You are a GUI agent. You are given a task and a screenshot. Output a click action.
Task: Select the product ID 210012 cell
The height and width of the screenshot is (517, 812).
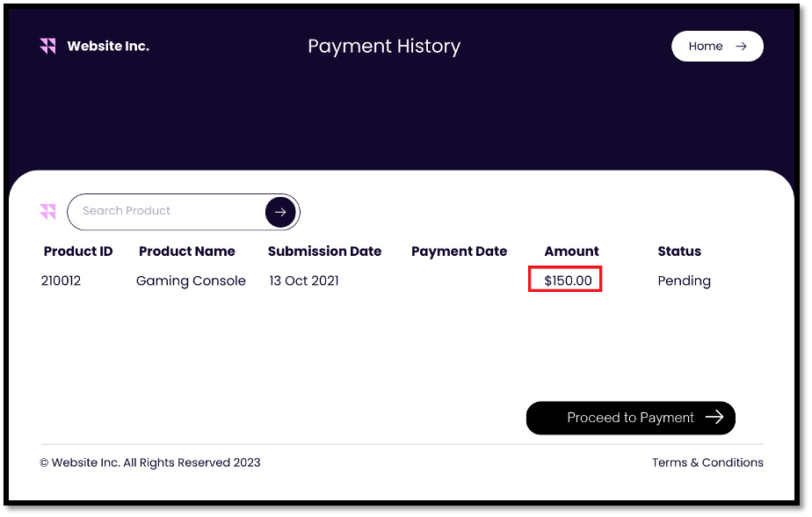61,281
